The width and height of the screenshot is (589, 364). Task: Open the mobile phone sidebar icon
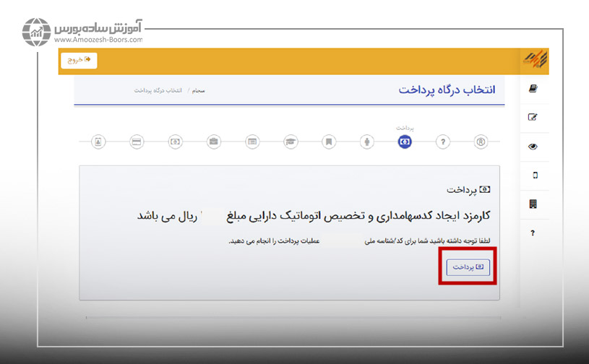coord(534,175)
